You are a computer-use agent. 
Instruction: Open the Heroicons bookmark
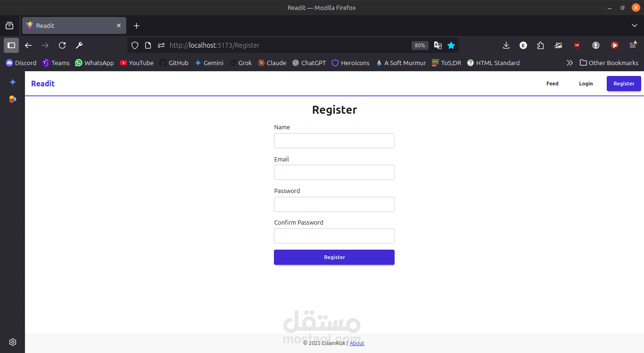350,63
